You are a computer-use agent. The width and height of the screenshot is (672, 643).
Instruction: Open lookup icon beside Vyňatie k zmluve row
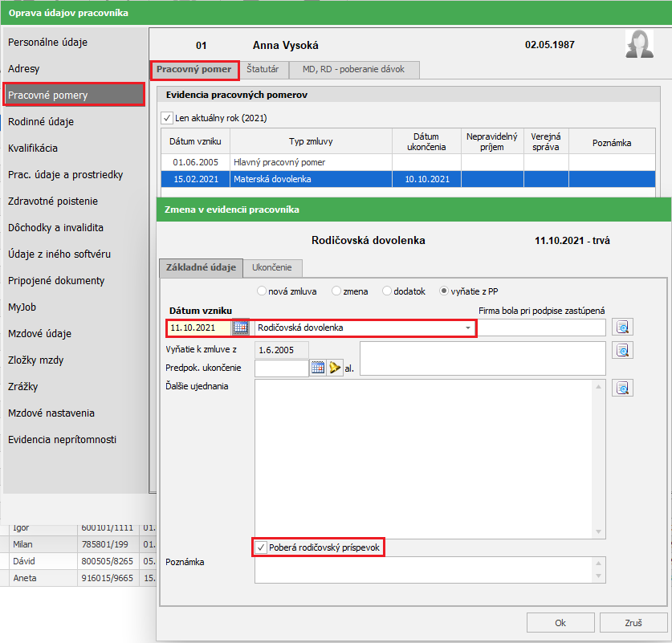coord(622,351)
